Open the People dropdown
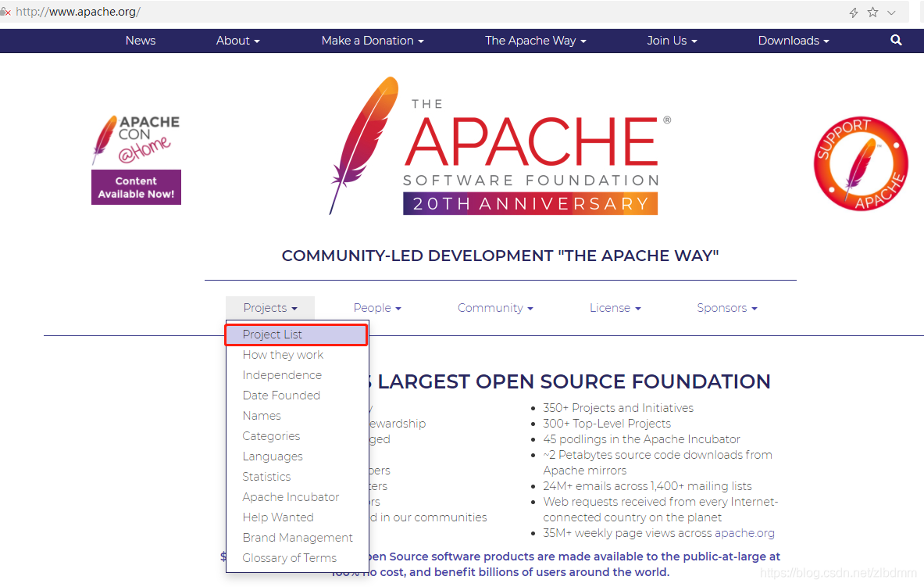 tap(377, 308)
